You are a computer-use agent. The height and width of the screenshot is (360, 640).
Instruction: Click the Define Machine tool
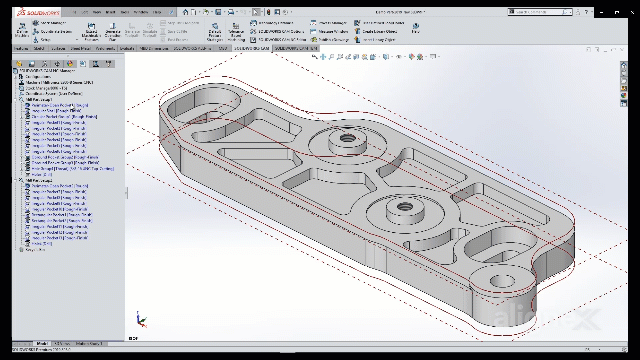pyautogui.click(x=22, y=30)
